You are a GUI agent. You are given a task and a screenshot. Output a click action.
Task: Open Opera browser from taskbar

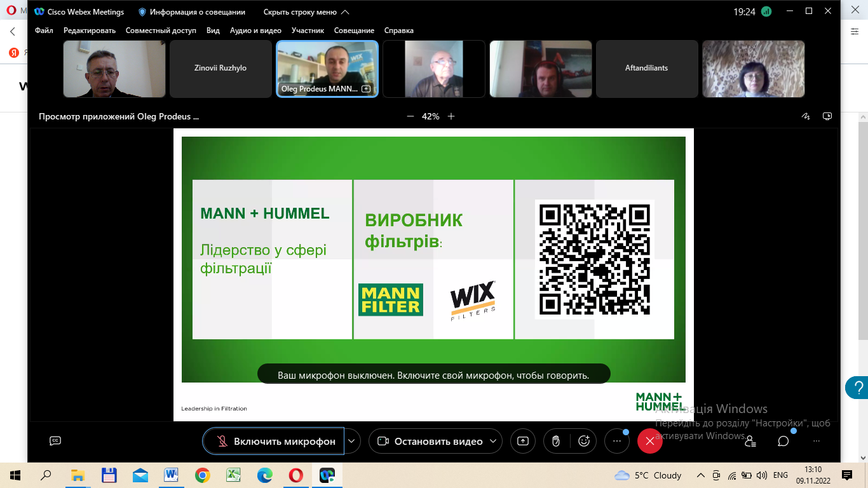(295, 475)
